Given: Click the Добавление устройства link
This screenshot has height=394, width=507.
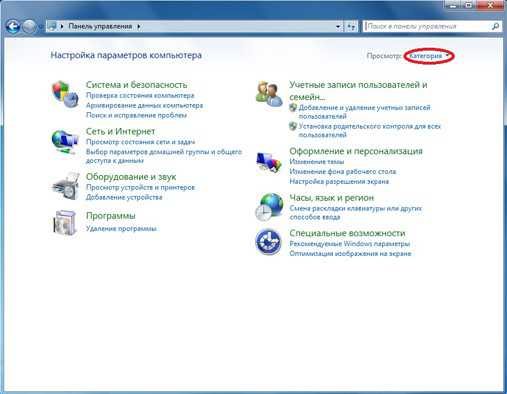Looking at the screenshot, I should coord(124,197).
